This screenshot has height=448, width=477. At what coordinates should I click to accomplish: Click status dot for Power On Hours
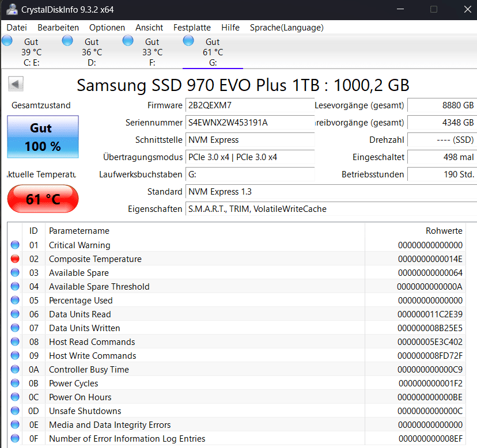click(x=15, y=397)
